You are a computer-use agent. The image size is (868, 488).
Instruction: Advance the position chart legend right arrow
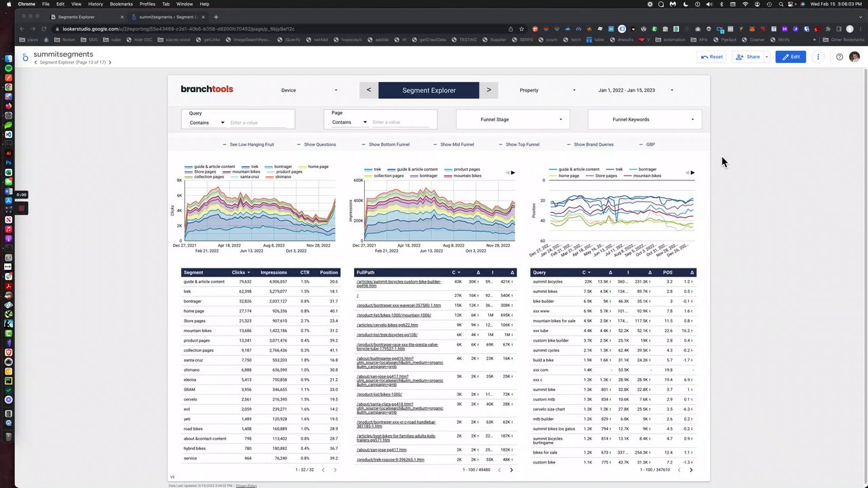point(692,173)
